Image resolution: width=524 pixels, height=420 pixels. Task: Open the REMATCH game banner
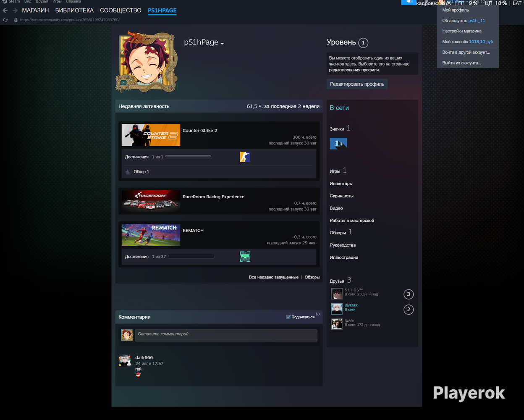pos(151,235)
